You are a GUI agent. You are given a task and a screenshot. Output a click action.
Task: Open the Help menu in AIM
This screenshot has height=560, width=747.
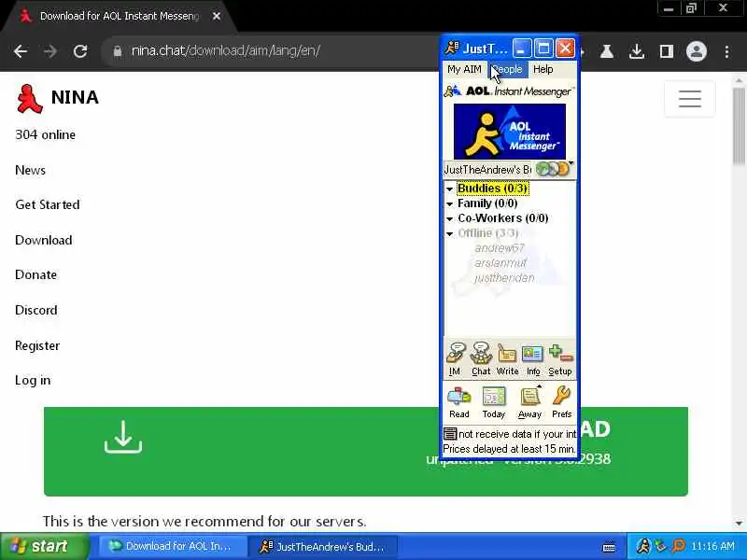[543, 69]
